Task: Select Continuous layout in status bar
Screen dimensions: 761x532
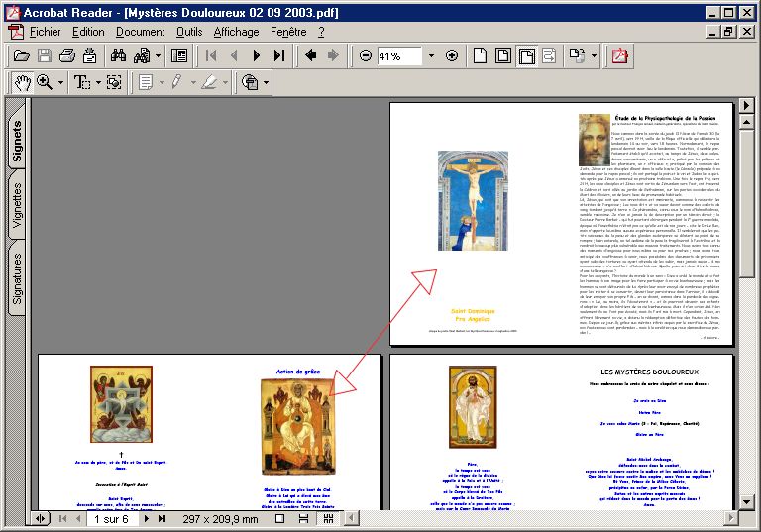Action: pos(304,519)
